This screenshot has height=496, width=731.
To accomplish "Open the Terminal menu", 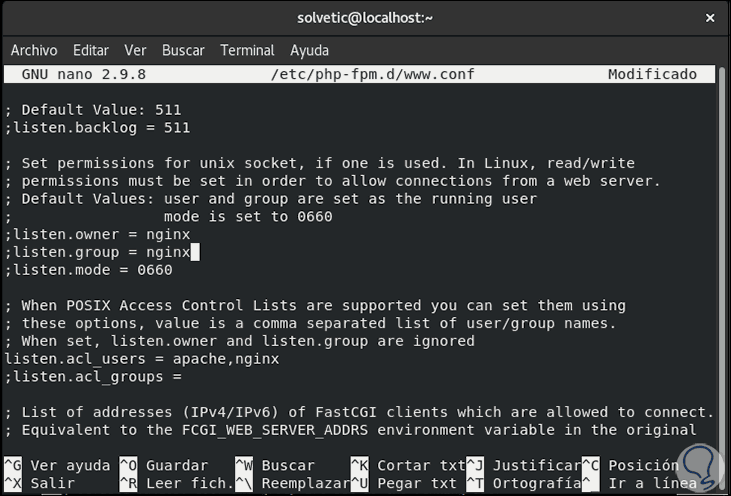I will click(247, 50).
